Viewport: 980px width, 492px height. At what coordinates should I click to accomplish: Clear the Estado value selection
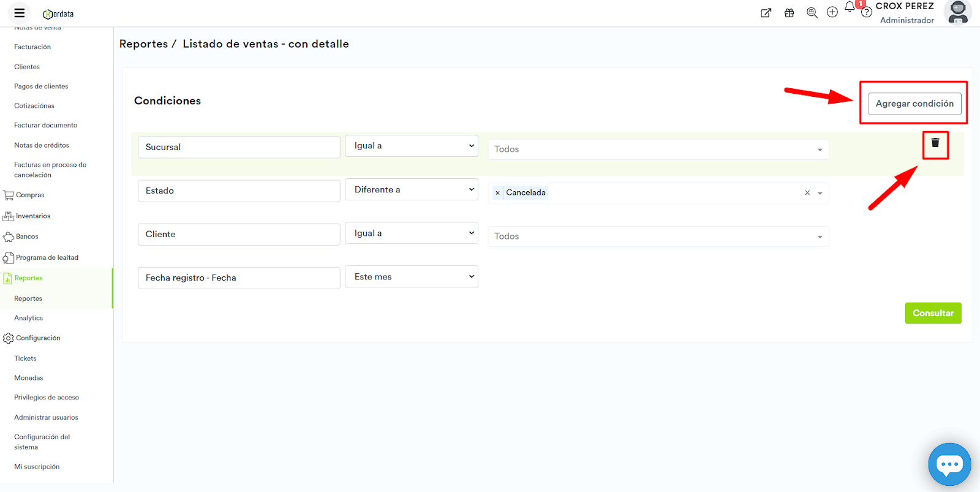[x=807, y=193]
